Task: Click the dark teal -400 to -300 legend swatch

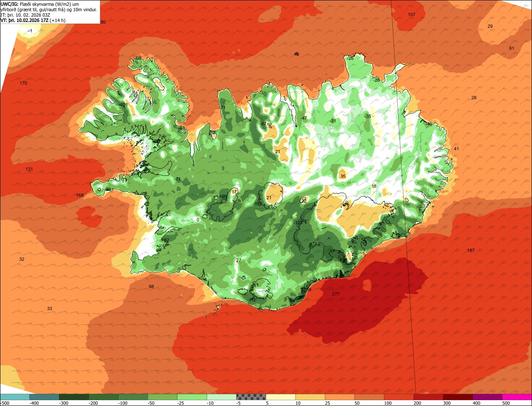Action: (44, 397)
